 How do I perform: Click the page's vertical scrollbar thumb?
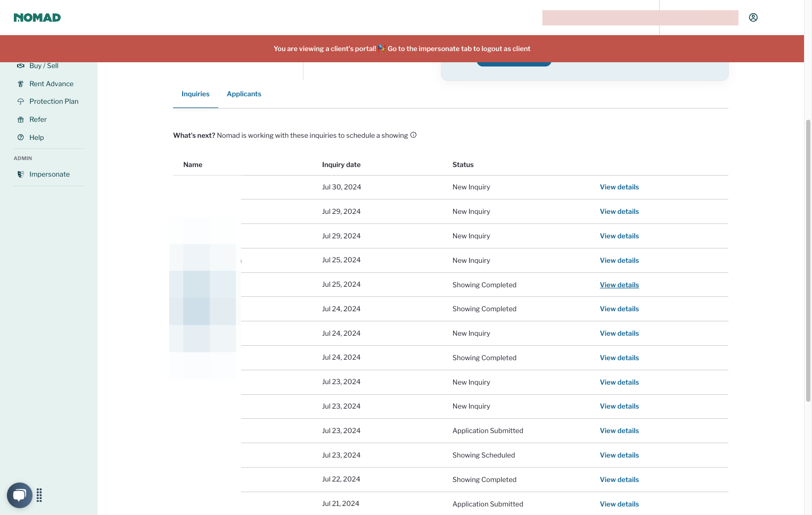click(x=808, y=261)
